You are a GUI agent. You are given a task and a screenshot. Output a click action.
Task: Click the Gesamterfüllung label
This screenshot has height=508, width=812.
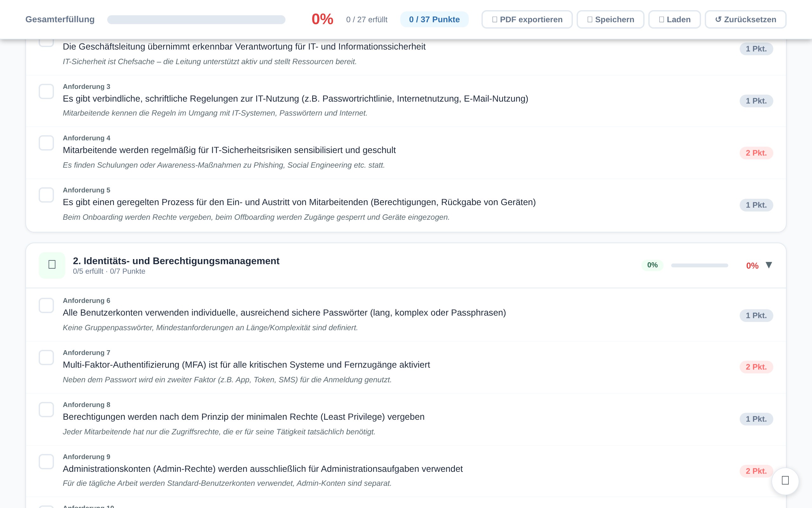tap(60, 19)
